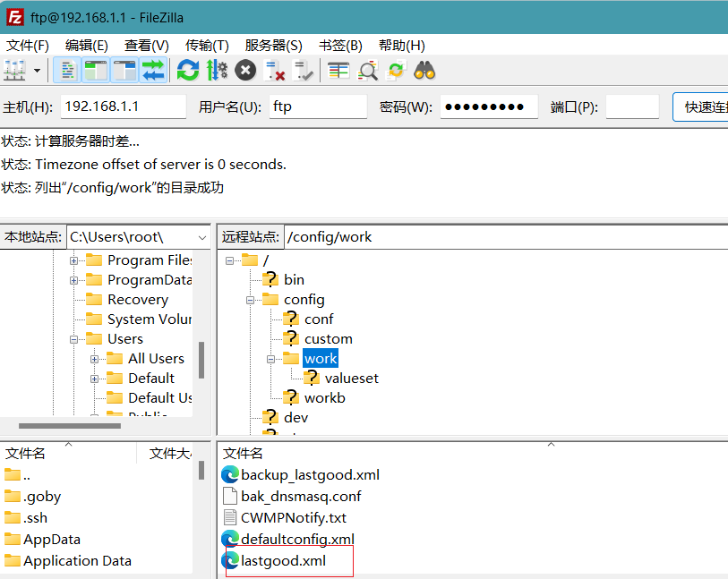Collapse remote config folder node
The image size is (728, 579).
pos(250,300)
